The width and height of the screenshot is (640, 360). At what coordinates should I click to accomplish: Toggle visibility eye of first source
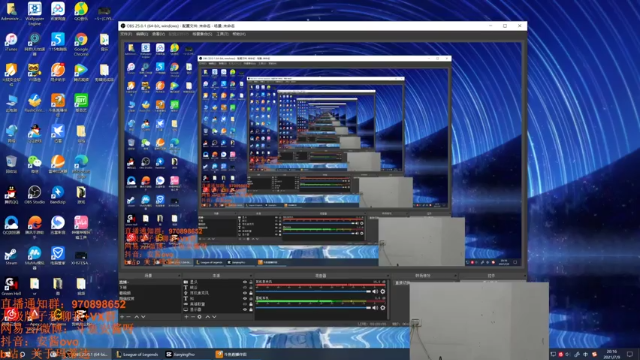point(245,282)
